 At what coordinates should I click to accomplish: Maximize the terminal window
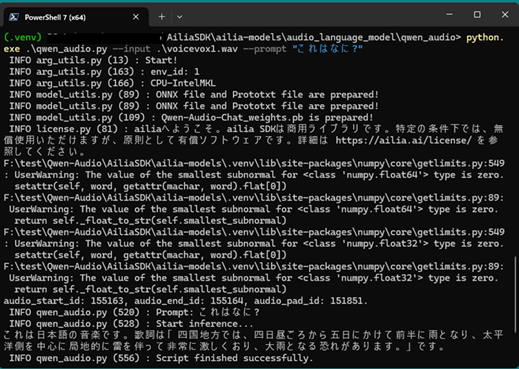click(477, 15)
